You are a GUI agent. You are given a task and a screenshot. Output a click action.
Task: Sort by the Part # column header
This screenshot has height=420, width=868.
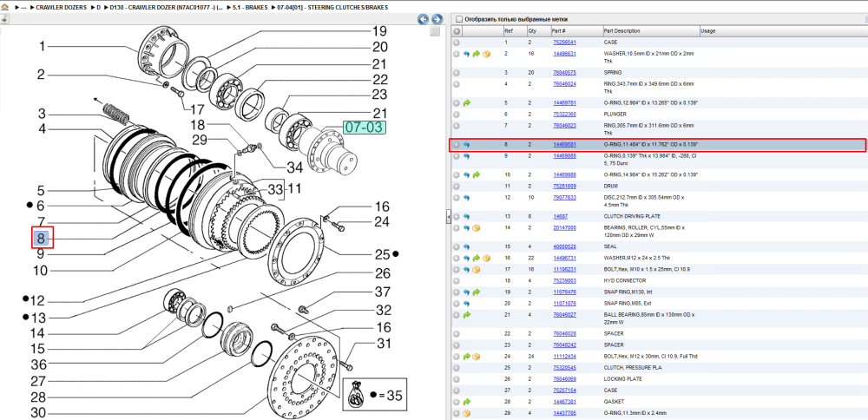(576, 31)
